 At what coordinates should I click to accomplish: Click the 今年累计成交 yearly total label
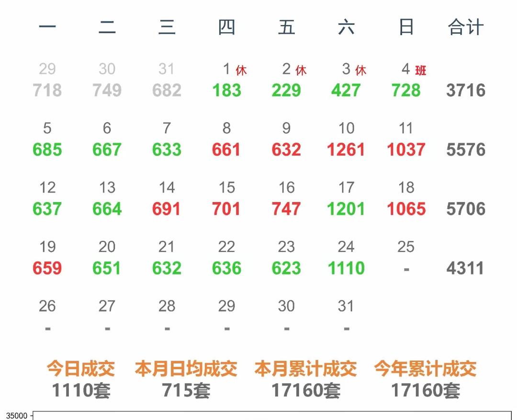(x=425, y=368)
